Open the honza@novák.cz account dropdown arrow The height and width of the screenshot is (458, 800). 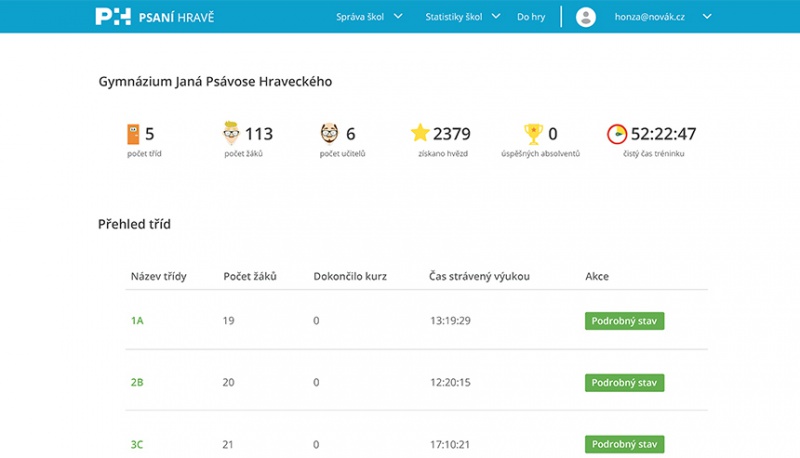tap(707, 16)
